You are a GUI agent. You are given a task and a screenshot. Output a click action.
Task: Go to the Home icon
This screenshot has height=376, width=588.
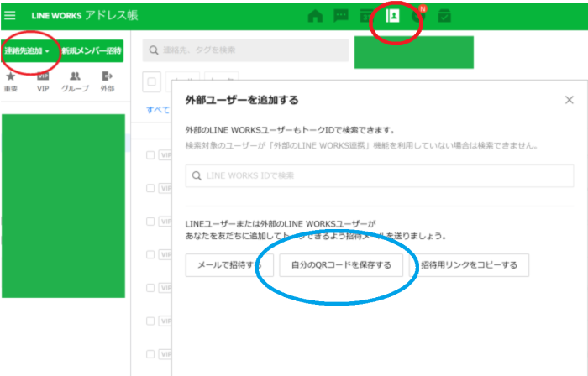tap(315, 16)
